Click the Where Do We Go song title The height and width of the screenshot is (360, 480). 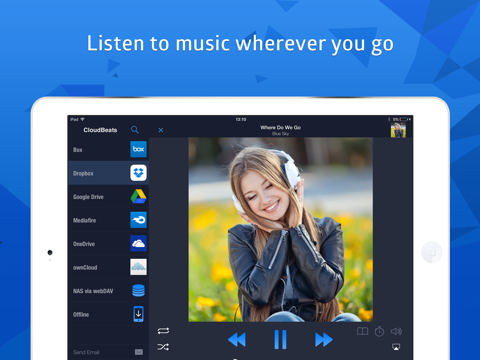(x=281, y=127)
